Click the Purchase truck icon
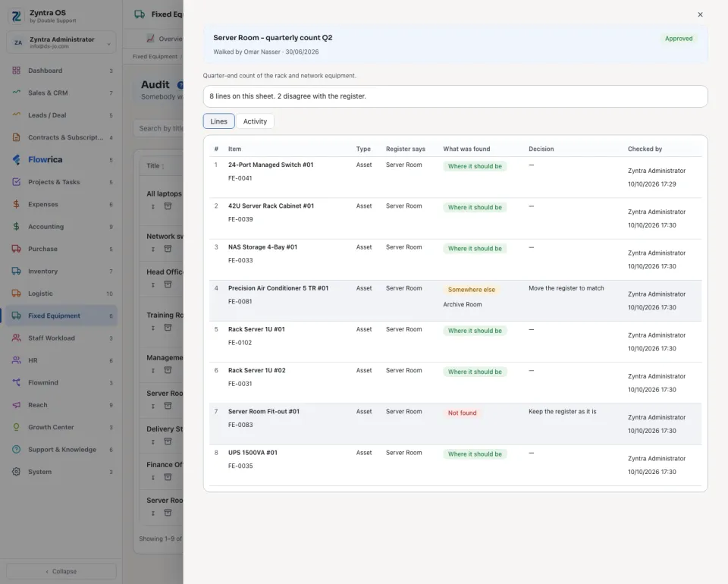728x584 pixels. pyautogui.click(x=16, y=249)
